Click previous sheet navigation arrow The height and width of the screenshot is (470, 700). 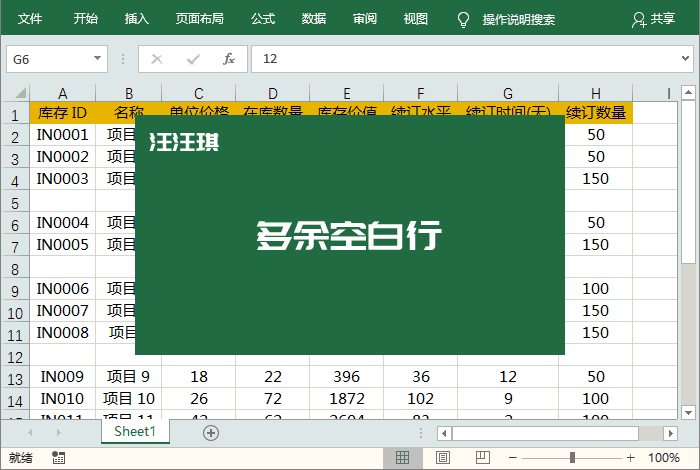pyautogui.click(x=30, y=432)
